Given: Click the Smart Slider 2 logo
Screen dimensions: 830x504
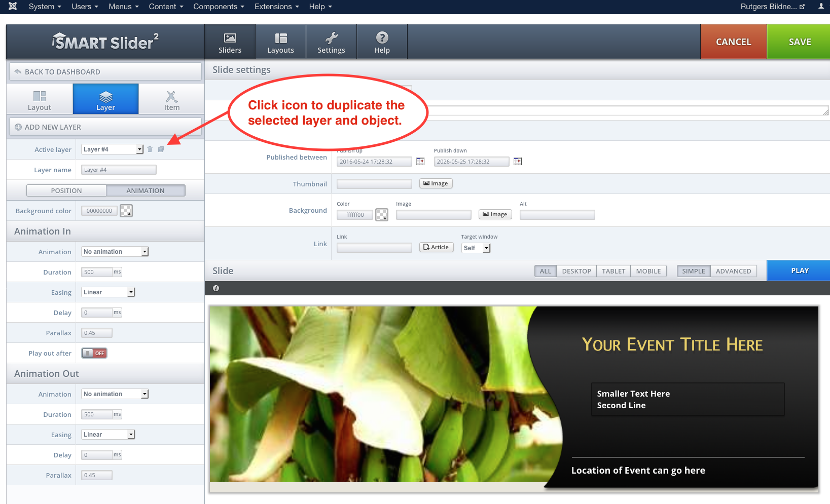Looking at the screenshot, I should point(105,42).
